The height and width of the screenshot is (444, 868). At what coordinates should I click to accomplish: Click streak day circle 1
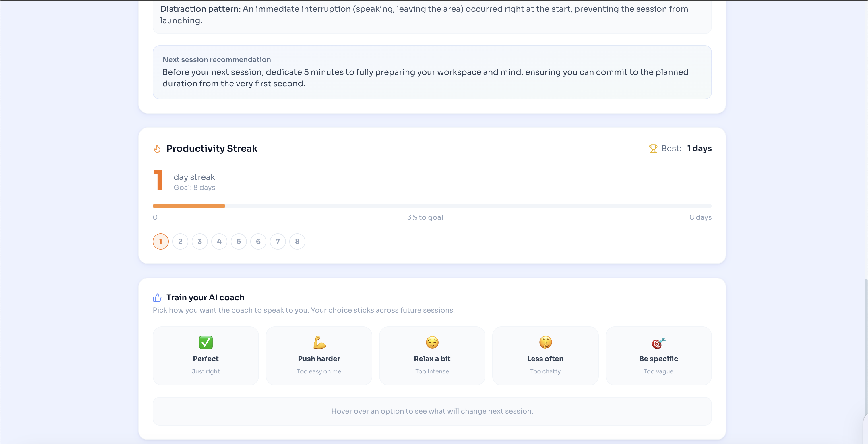coord(161,241)
